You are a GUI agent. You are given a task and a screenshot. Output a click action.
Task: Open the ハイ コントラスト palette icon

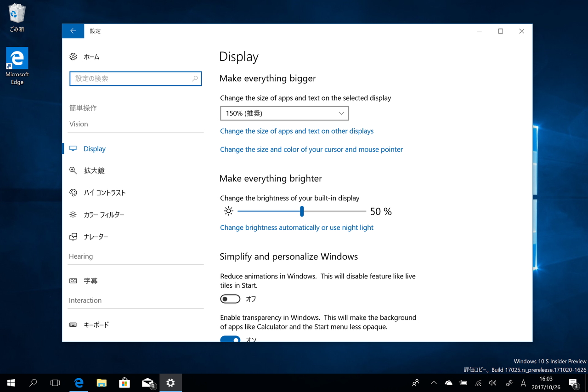coord(73,193)
